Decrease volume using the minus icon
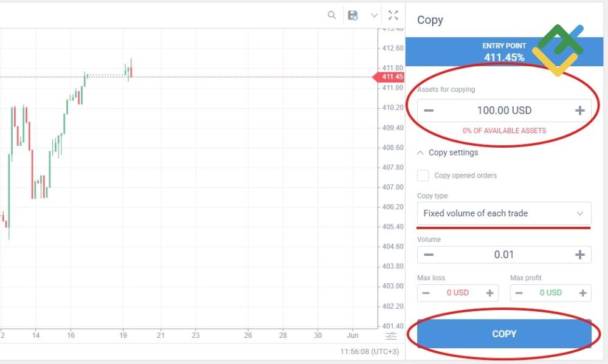The width and height of the screenshot is (608, 364). pyautogui.click(x=428, y=254)
